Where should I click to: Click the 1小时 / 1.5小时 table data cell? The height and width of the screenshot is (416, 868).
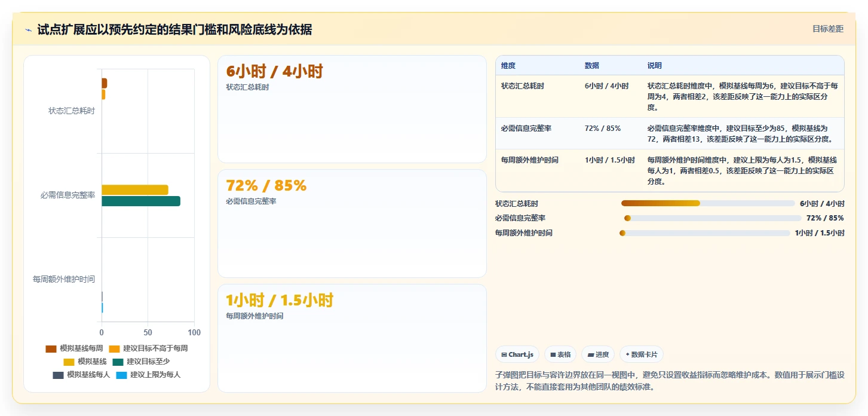[610, 160]
